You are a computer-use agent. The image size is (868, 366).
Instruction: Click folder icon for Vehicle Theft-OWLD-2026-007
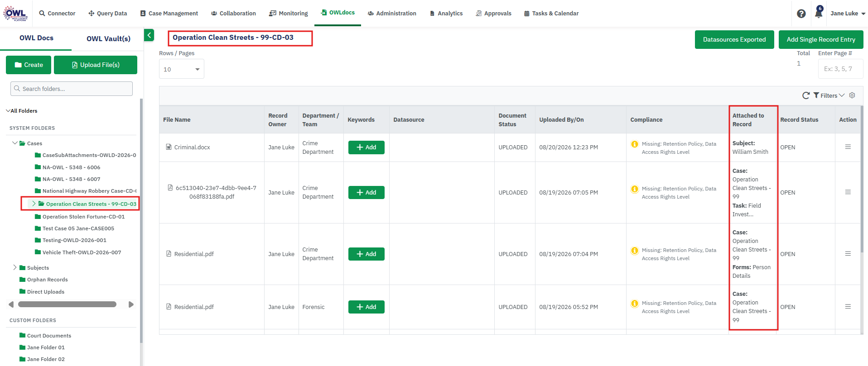click(38, 252)
